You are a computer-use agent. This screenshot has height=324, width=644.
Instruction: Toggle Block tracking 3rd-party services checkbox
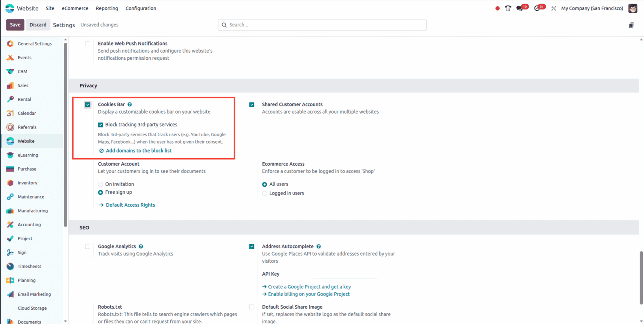point(100,125)
